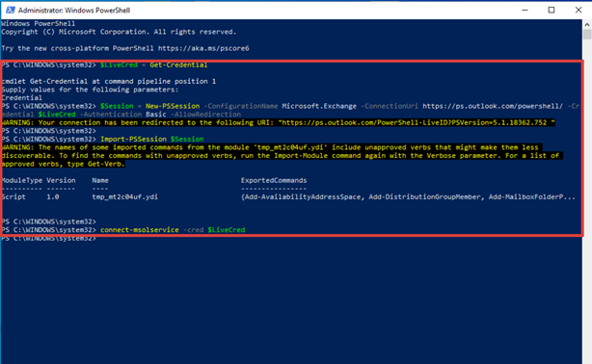This screenshot has height=364, width=592.
Task: Click 'Script' module type value
Action: [x=13, y=196]
